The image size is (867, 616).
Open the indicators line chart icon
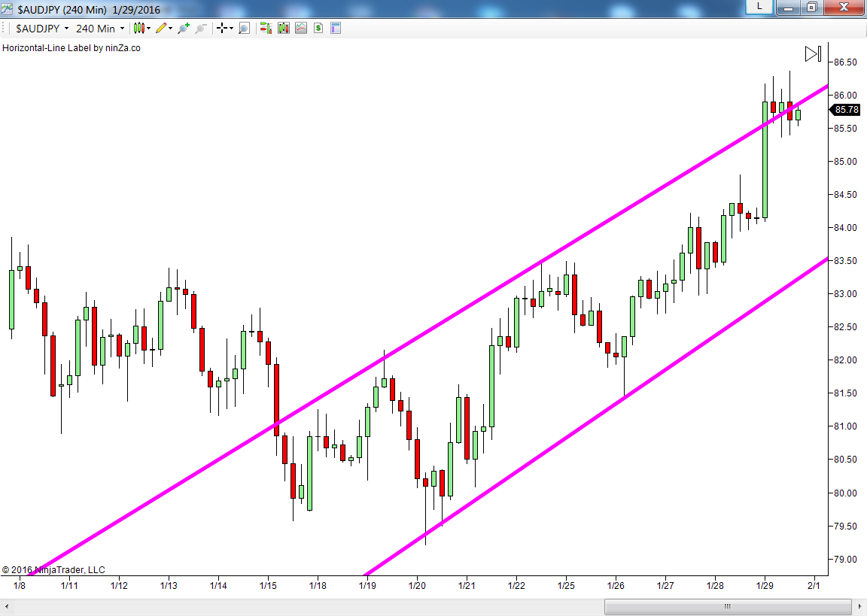tap(301, 28)
